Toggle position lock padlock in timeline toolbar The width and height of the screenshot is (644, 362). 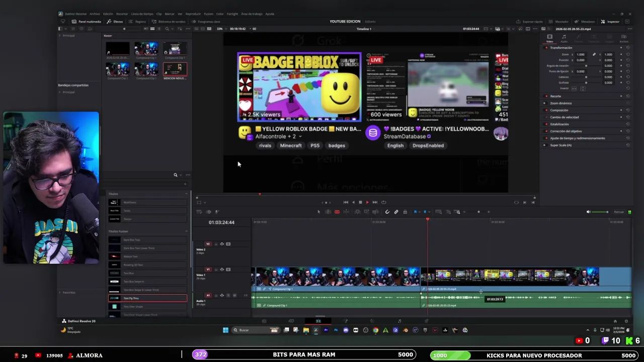pyautogui.click(x=405, y=212)
